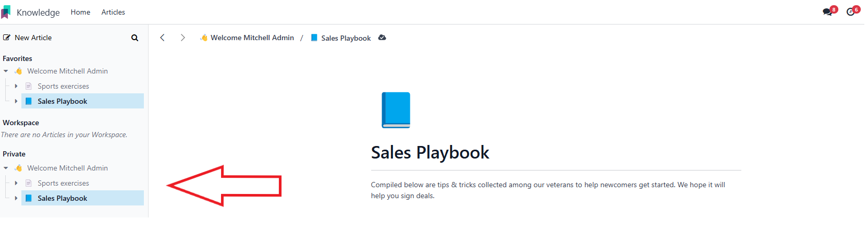This screenshot has width=868, height=231.
Task: Collapse Welcome Mitchell Admin under Private
Action: [6, 168]
